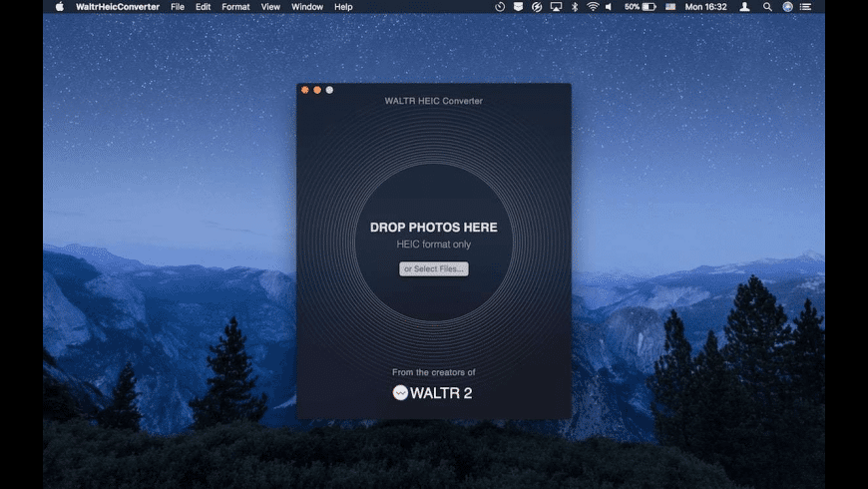The height and width of the screenshot is (489, 868).
Task: Open the battery status menu
Action: (640, 7)
